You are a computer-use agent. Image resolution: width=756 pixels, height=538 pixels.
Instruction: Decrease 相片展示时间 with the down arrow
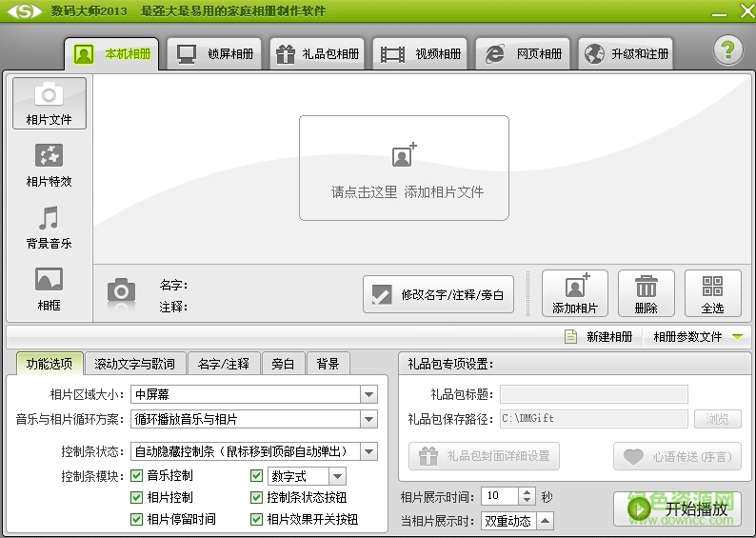click(527, 501)
